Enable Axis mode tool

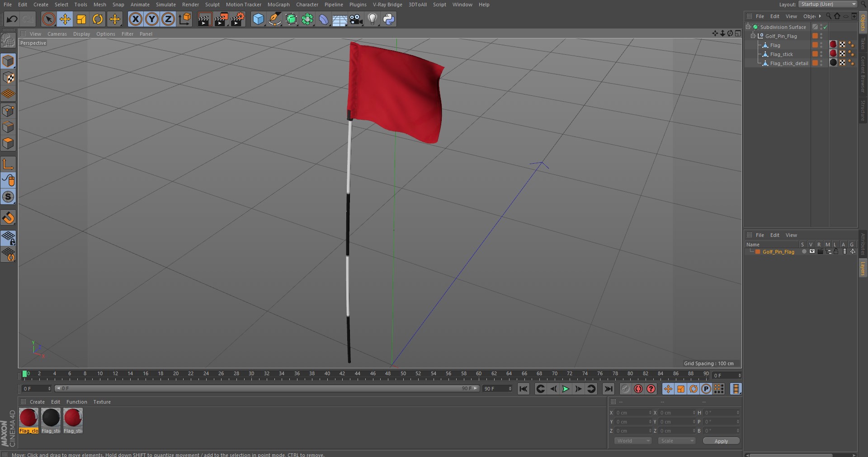point(8,164)
